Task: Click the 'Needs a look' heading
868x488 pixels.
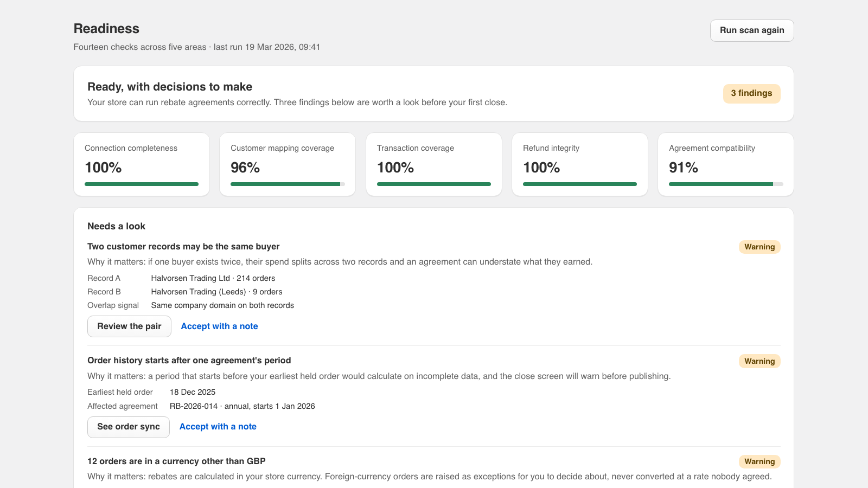Action: pyautogui.click(x=116, y=226)
